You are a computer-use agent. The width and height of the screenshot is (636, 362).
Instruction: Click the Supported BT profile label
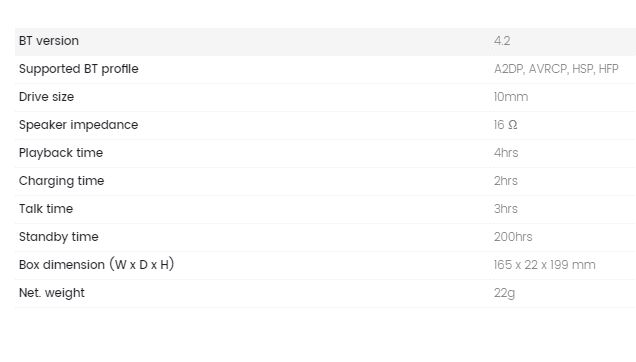tap(79, 69)
